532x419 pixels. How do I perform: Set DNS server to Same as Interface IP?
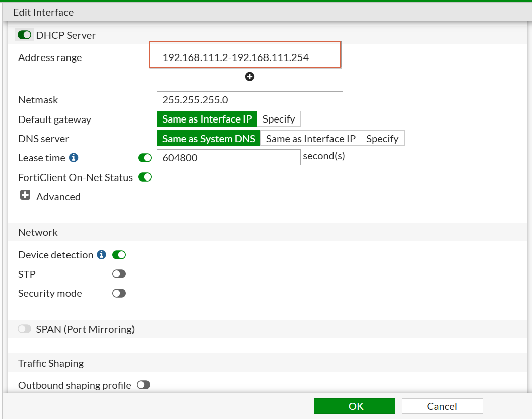point(311,138)
